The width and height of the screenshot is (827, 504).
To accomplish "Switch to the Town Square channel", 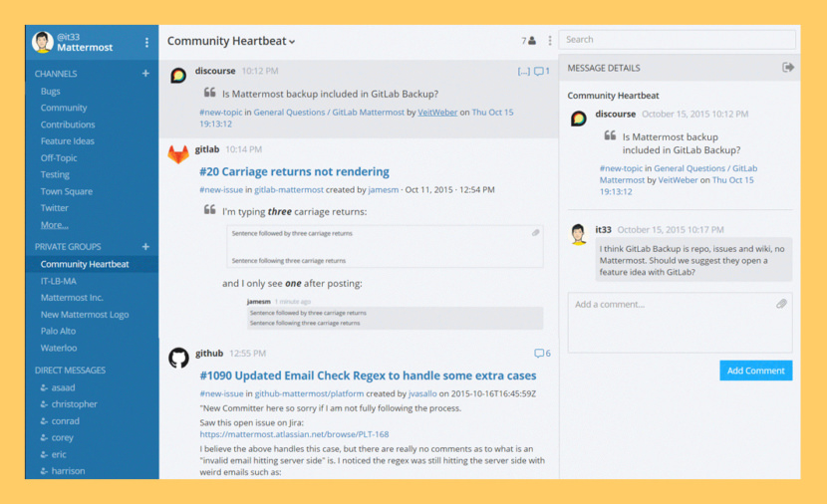I will [x=67, y=191].
